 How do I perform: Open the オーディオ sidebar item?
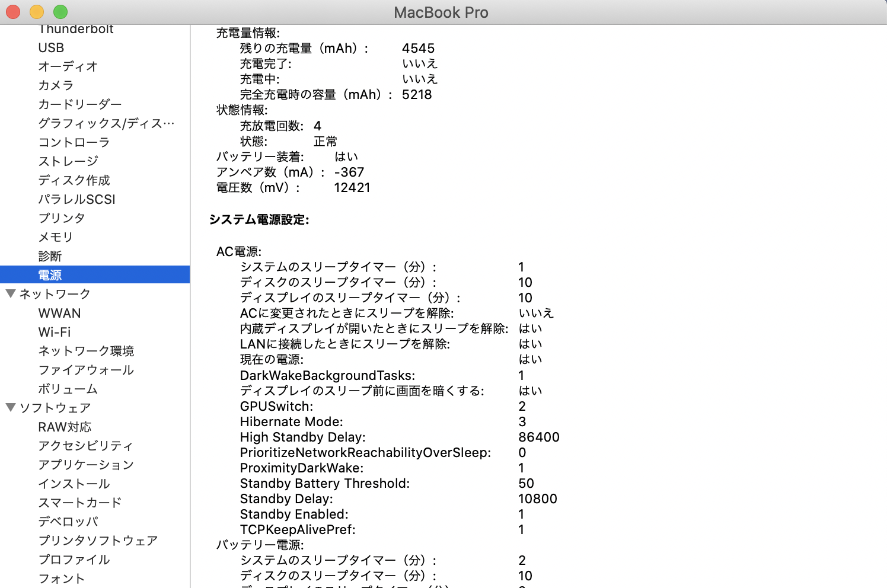(x=68, y=66)
